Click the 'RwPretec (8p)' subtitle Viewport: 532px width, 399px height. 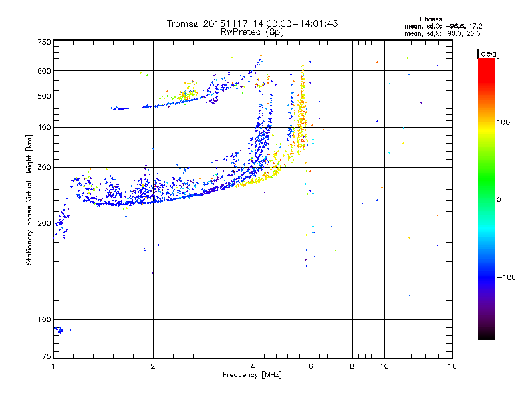point(252,32)
